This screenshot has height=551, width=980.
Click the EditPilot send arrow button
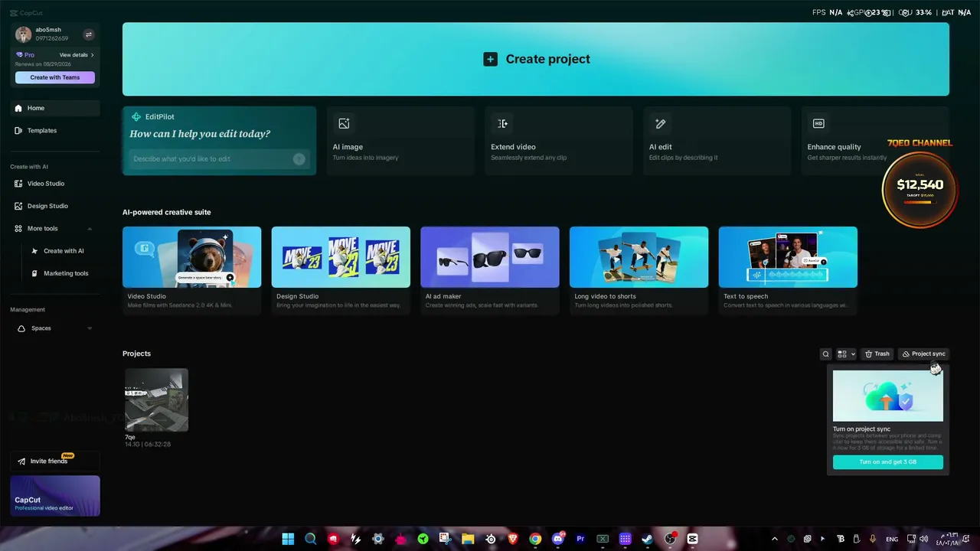point(299,159)
